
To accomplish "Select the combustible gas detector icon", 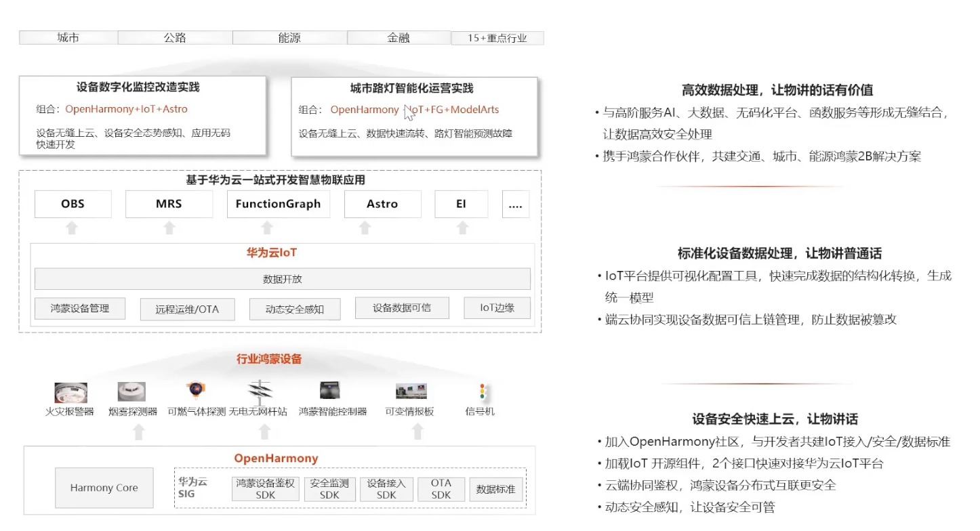I will [x=196, y=391].
